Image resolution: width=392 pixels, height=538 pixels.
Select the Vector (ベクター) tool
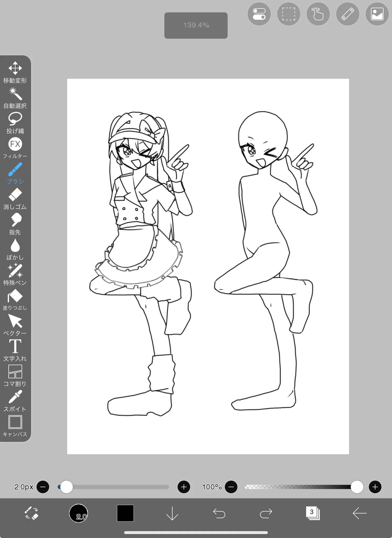tap(15, 325)
